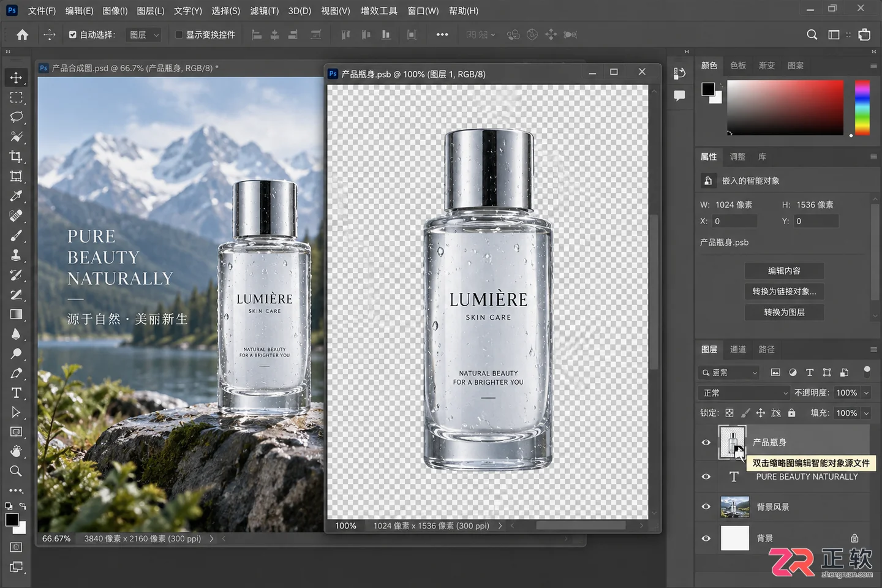Select the Frame tool in toolbox
Image resolution: width=882 pixels, height=588 pixels.
[x=16, y=176]
